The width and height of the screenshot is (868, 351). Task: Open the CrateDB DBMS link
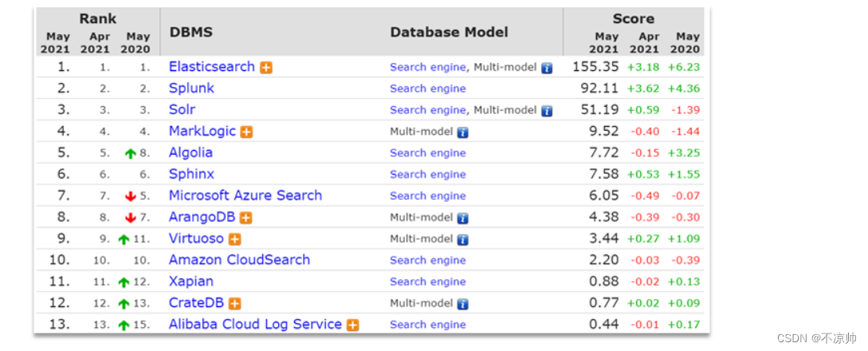point(197,303)
